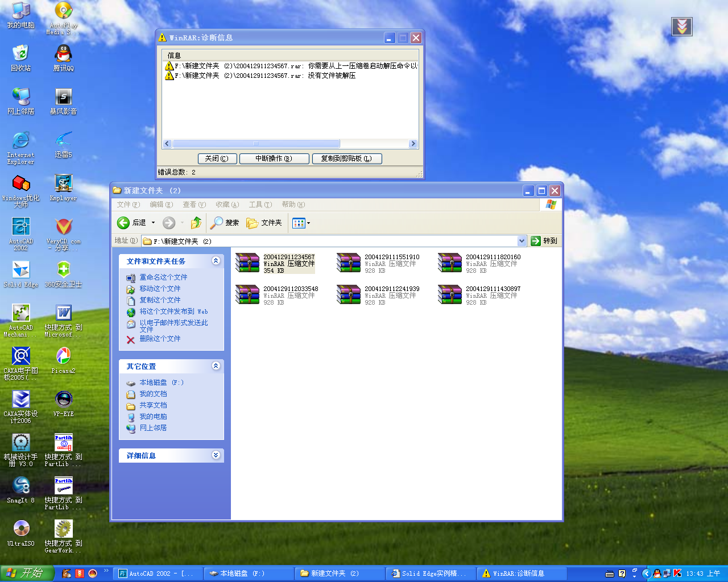Click 关闭(C) in WinRAR diagnostic dialog
This screenshot has width=728, height=582.
[217, 159]
